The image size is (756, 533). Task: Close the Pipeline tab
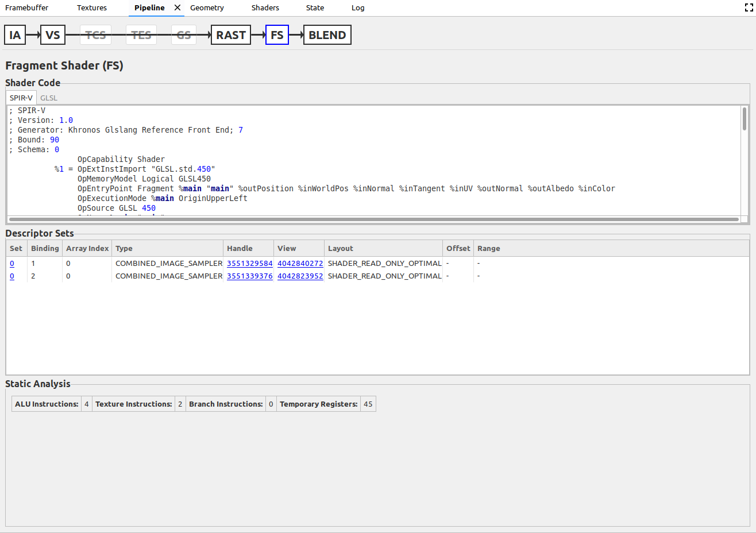click(178, 8)
